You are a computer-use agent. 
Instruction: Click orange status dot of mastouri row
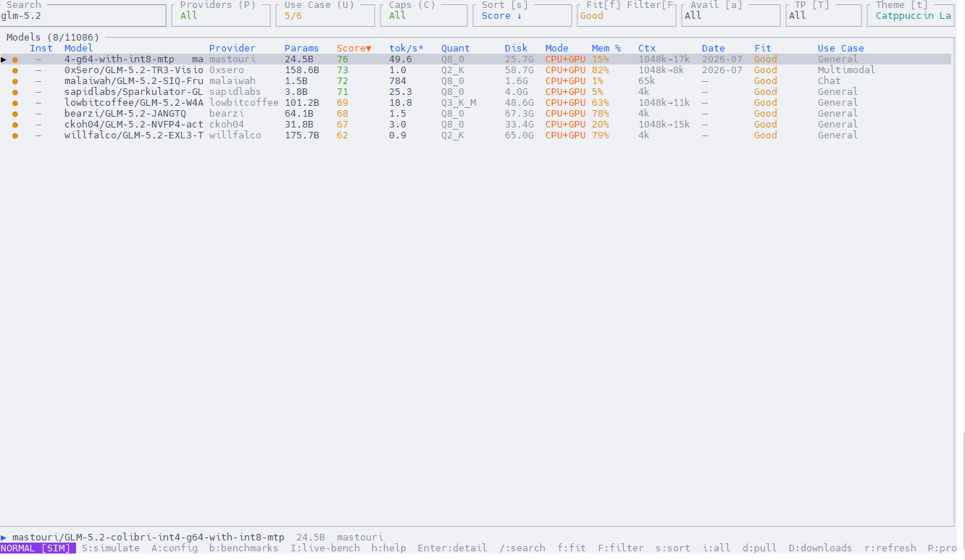point(15,59)
